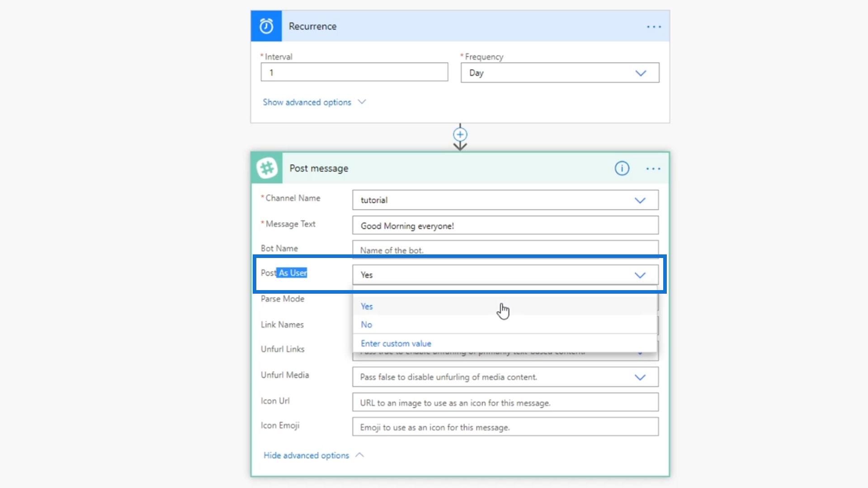
Task: Click the Slack Post message icon
Action: [267, 168]
